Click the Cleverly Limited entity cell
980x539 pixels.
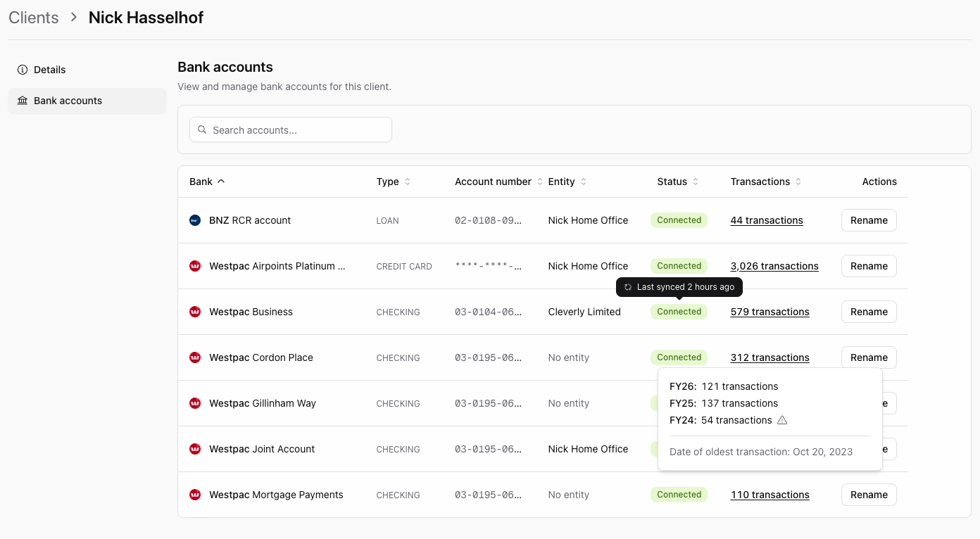click(x=584, y=312)
